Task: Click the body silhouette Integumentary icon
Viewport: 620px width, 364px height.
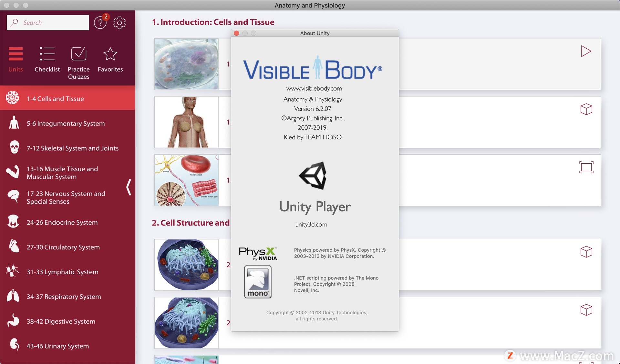Action: tap(14, 123)
